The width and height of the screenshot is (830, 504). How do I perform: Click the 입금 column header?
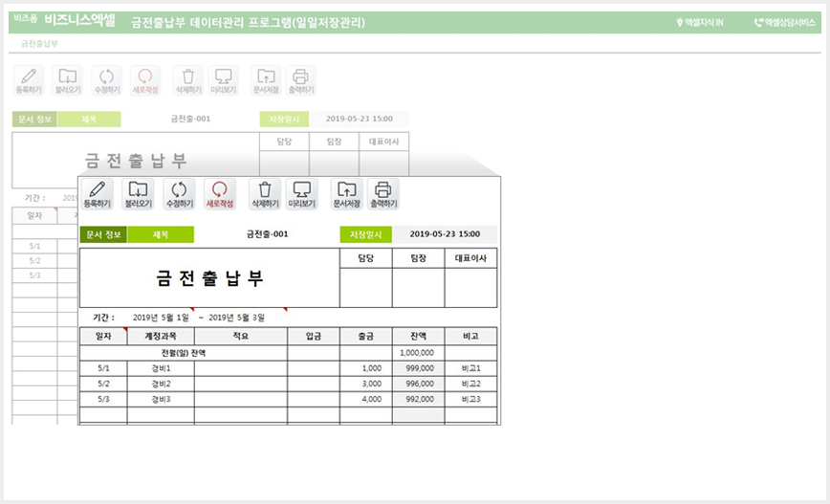pyautogui.click(x=314, y=337)
